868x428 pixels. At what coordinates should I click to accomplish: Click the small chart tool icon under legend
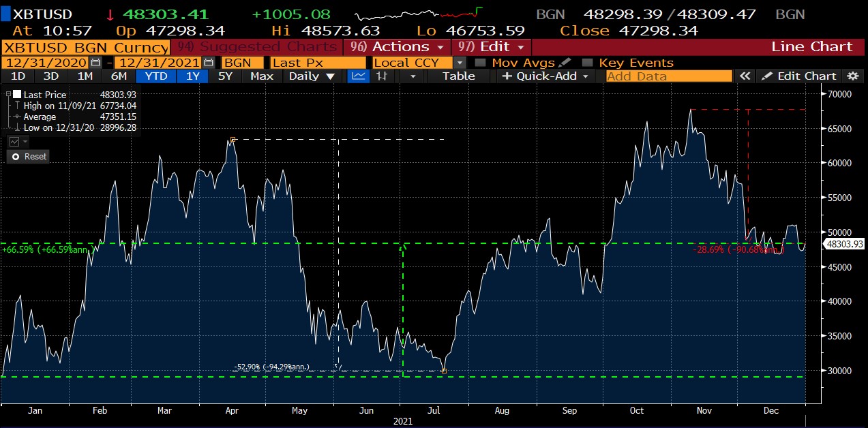[x=14, y=141]
